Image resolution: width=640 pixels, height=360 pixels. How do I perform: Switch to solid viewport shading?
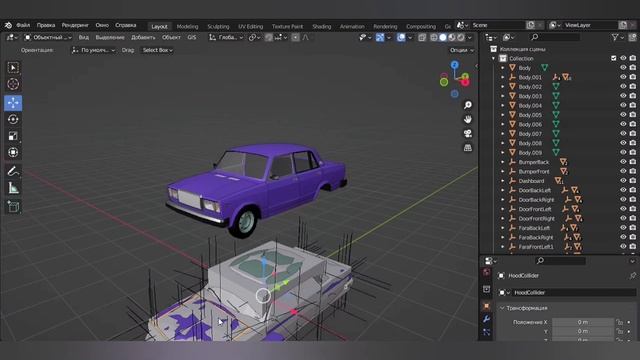[x=443, y=38]
